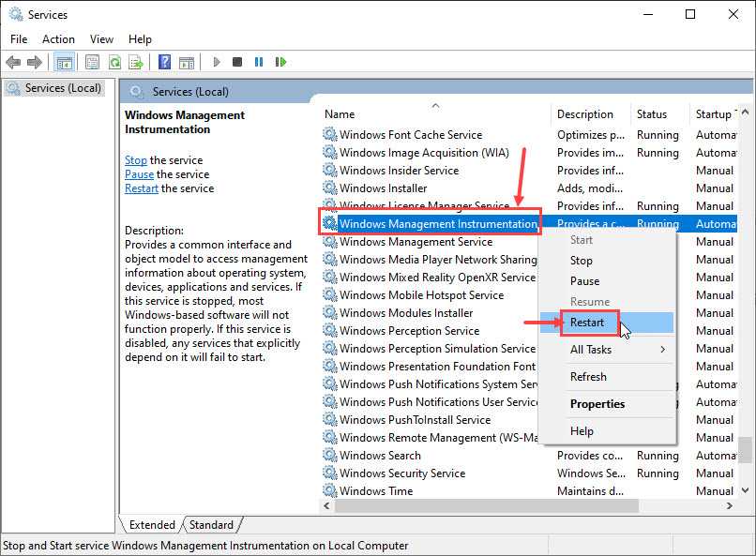The width and height of the screenshot is (756, 556).
Task: Choose Stop in the context menu
Action: pyautogui.click(x=609, y=261)
